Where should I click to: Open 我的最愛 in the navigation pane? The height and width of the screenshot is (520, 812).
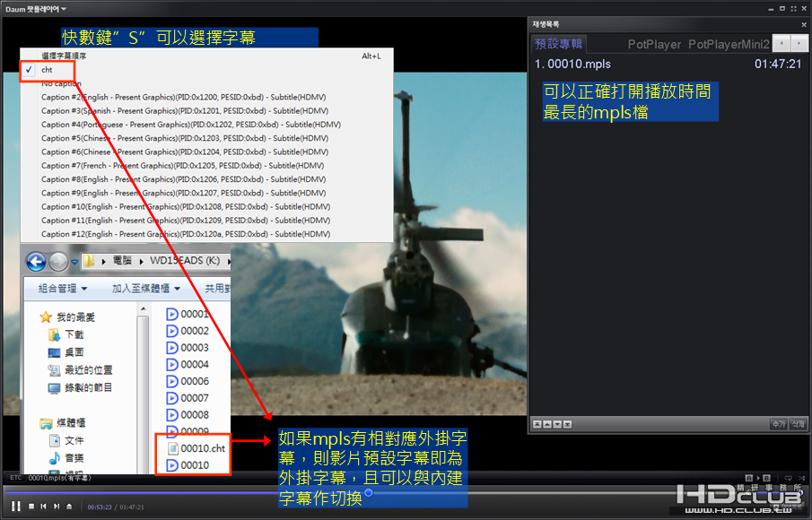tap(68, 317)
